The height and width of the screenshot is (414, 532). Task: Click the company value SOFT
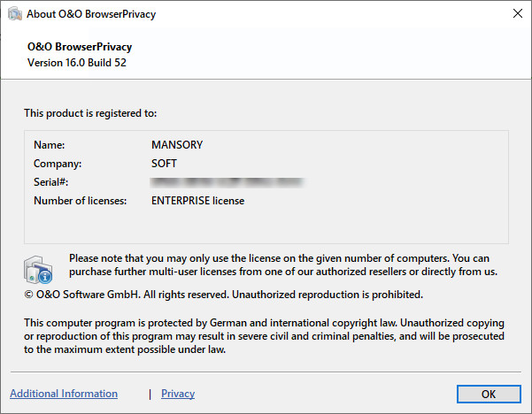(x=165, y=164)
